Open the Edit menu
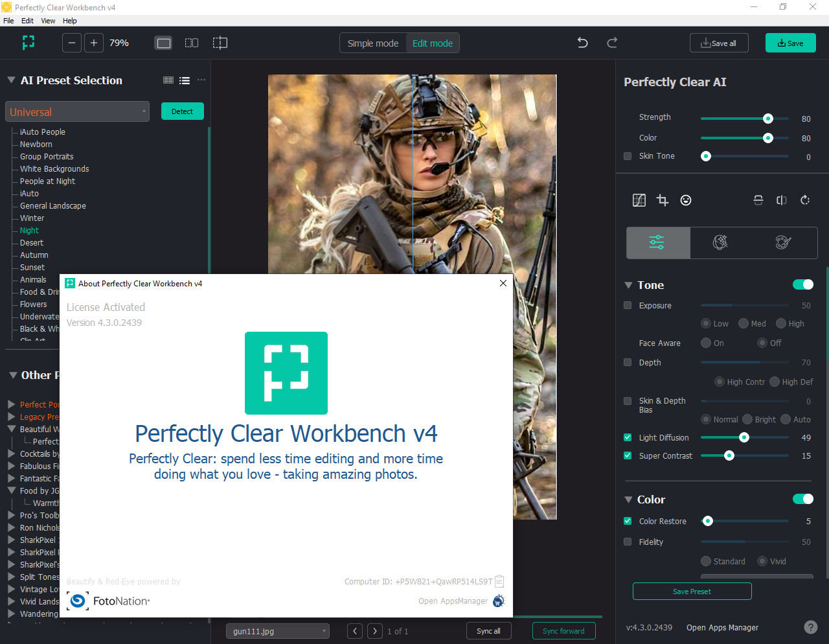 pos(27,21)
